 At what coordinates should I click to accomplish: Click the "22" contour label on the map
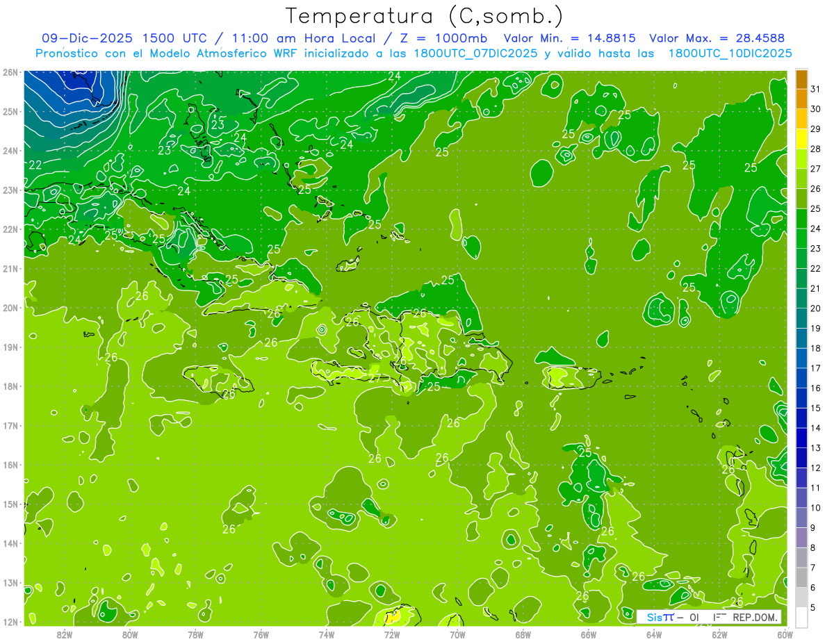(x=35, y=165)
